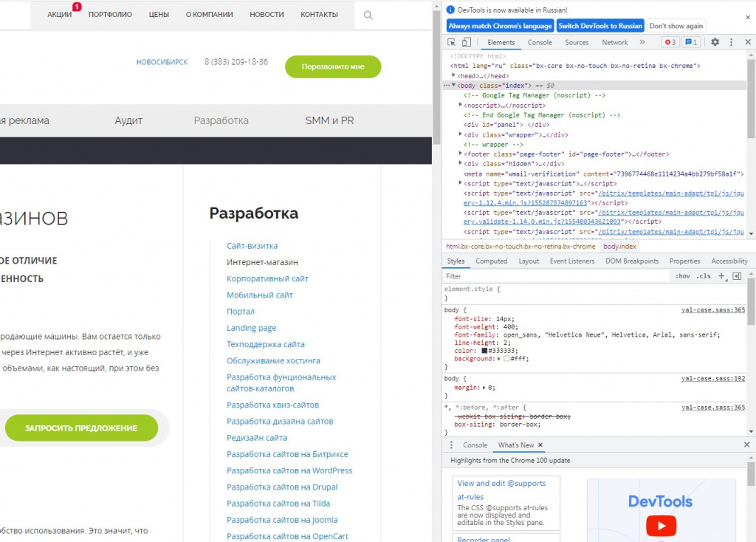Click the website search magnifier icon

pyautogui.click(x=368, y=15)
